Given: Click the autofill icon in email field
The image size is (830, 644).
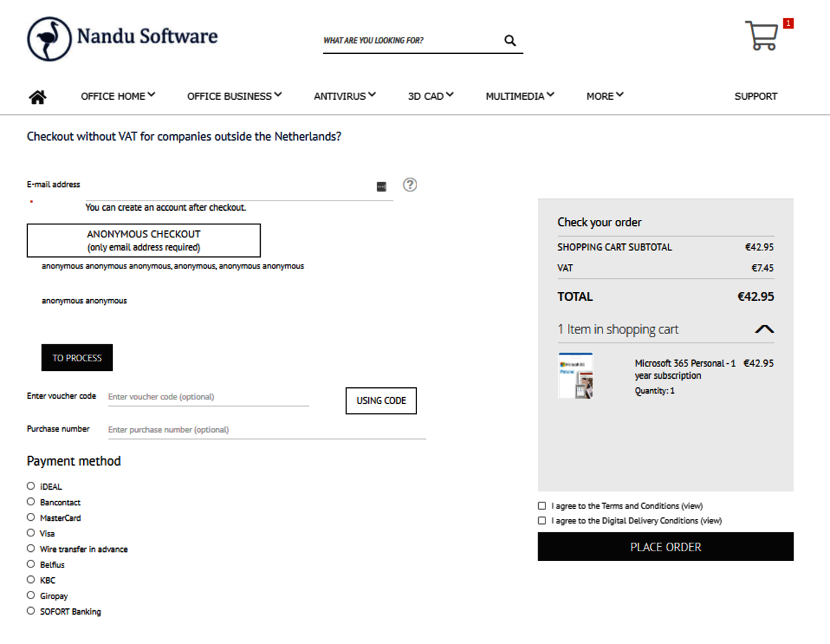Looking at the screenshot, I should [381, 187].
